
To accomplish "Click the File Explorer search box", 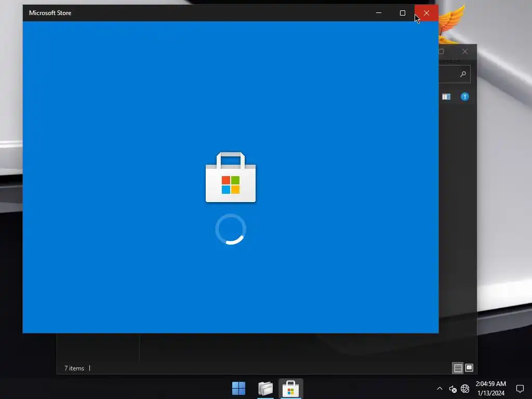I will [x=455, y=74].
